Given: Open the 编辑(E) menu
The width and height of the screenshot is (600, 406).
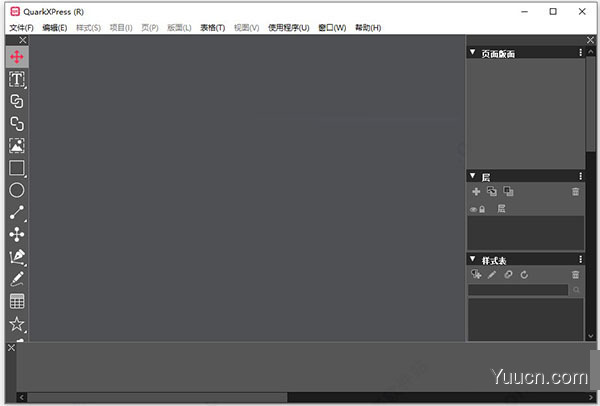Looking at the screenshot, I should click(55, 28).
